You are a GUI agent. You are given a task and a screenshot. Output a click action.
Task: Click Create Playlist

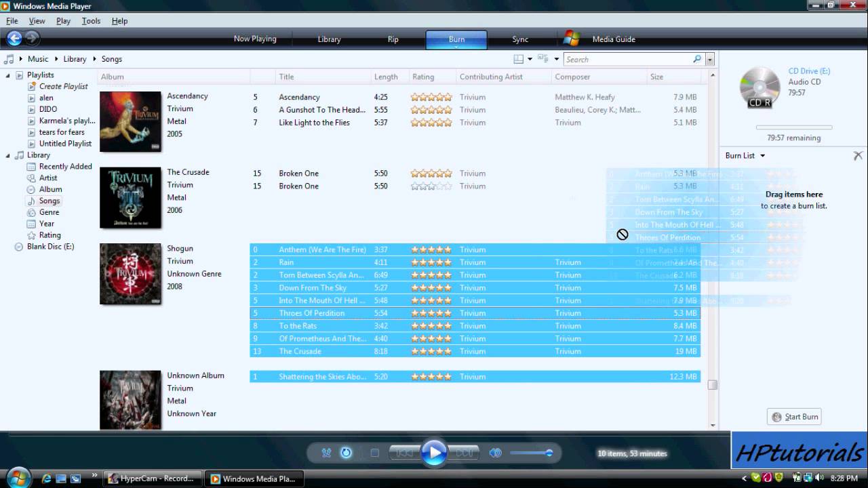[63, 86]
